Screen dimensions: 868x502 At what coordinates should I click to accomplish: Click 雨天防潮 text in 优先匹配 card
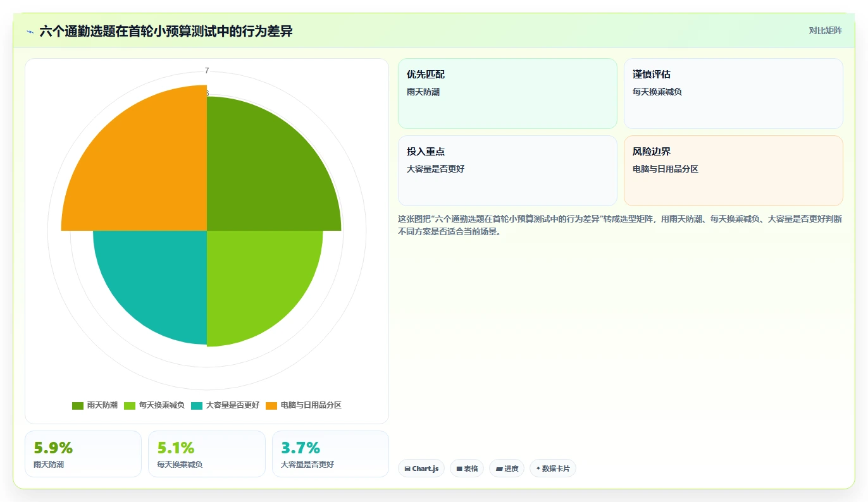pyautogui.click(x=423, y=92)
